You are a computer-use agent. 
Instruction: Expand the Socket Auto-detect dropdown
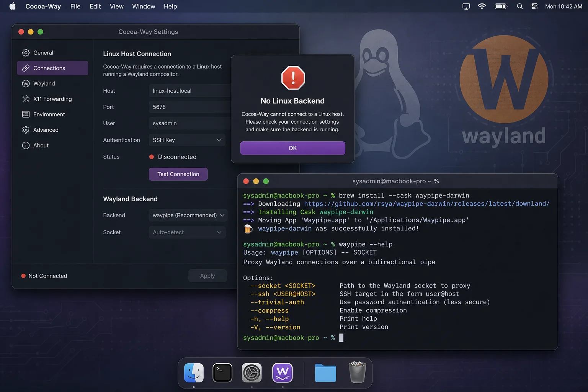(x=187, y=232)
